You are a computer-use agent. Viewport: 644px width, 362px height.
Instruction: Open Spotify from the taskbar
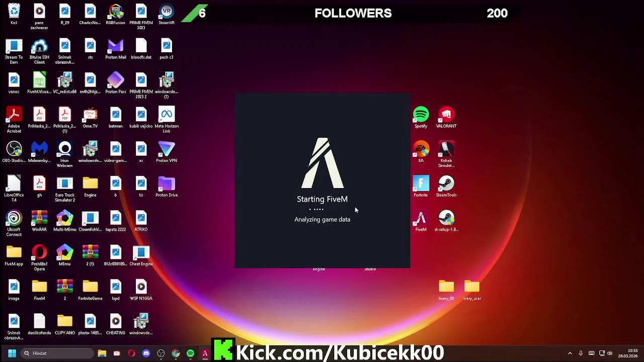[190, 353]
